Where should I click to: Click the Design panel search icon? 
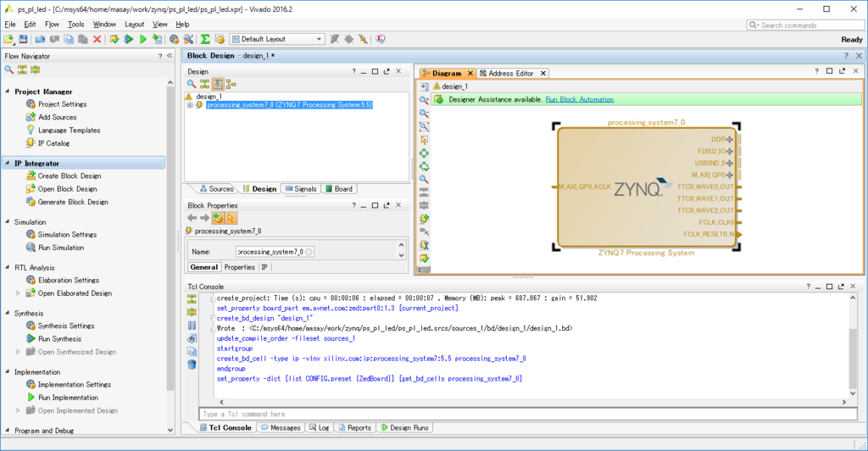point(192,84)
